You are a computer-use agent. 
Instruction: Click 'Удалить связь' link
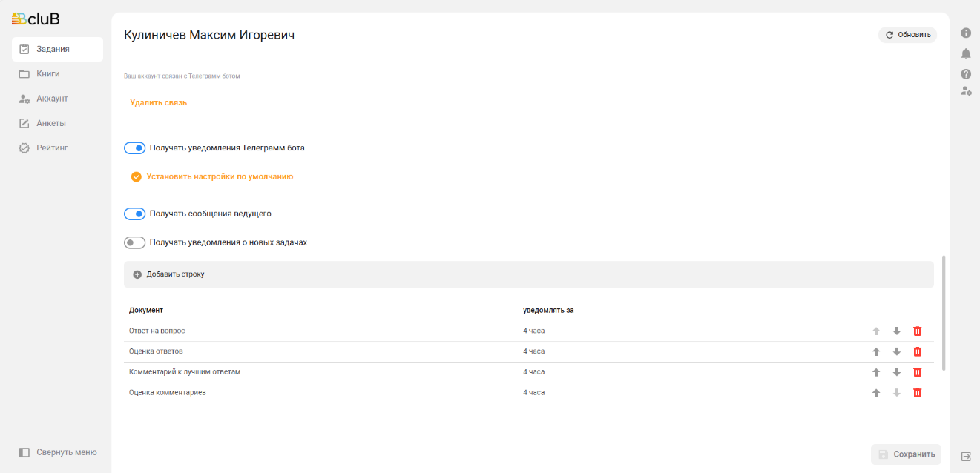[158, 102]
